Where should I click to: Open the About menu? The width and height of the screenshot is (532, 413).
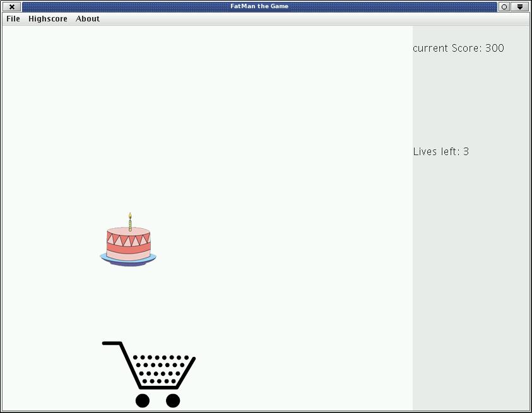click(x=88, y=19)
